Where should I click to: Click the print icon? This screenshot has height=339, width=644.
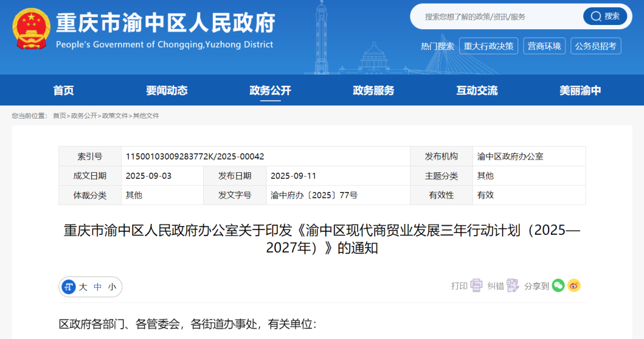point(476,285)
